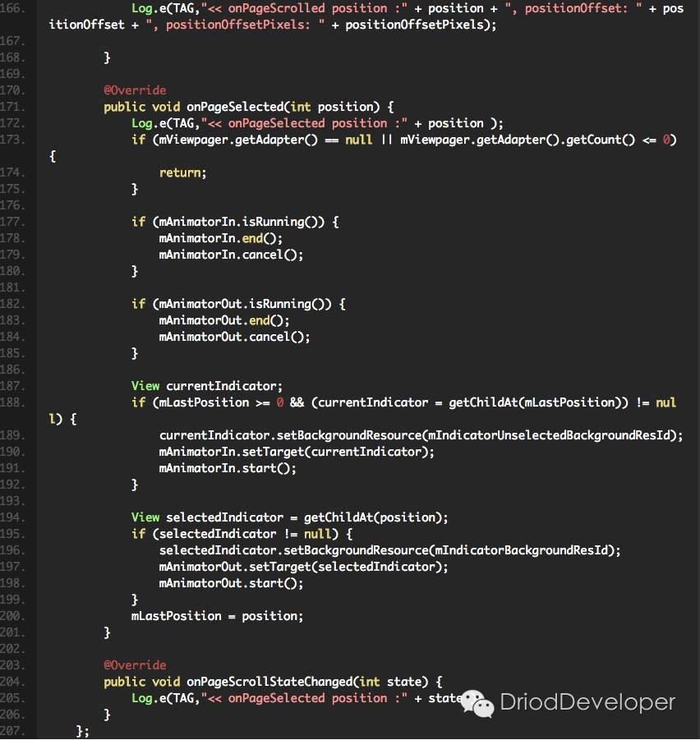The width and height of the screenshot is (700, 740).
Task: Click "if (selectedIndicator != null) {" line
Action: pos(242,534)
